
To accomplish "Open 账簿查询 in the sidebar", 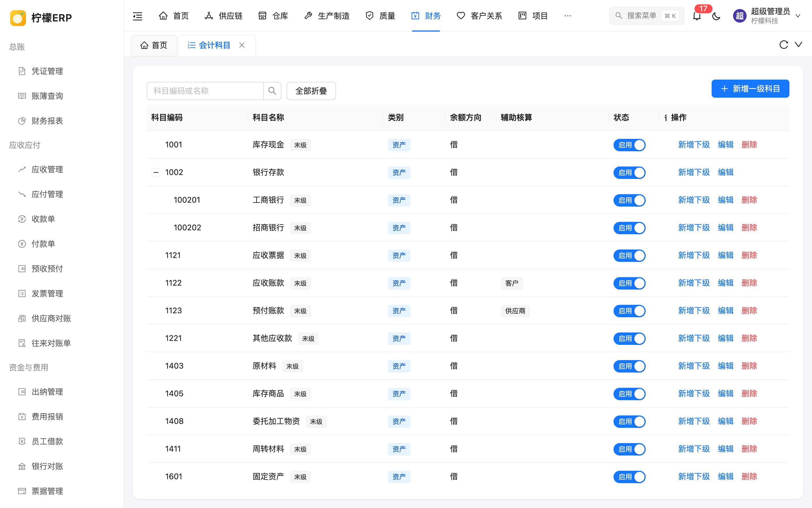I will 47,96.
